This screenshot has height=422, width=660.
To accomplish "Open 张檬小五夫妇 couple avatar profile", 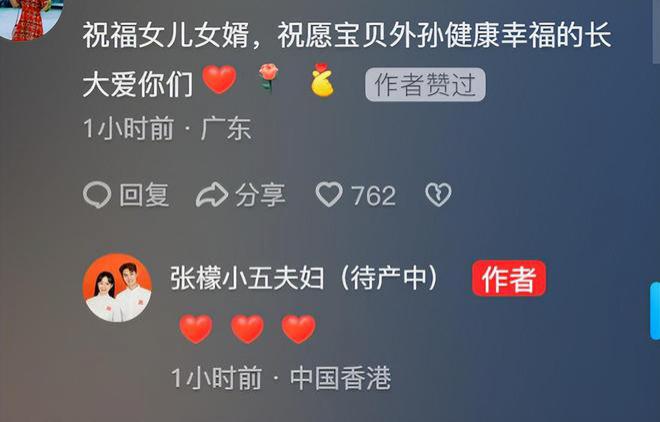I will tap(117, 288).
